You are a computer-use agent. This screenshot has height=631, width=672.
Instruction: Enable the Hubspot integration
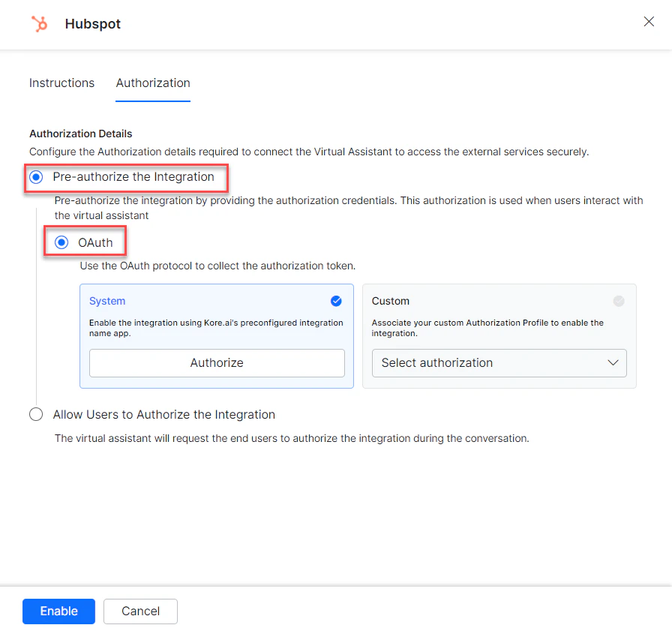click(58, 611)
